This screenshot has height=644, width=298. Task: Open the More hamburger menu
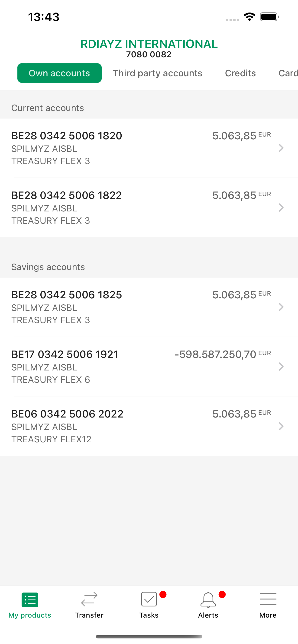[268, 599]
